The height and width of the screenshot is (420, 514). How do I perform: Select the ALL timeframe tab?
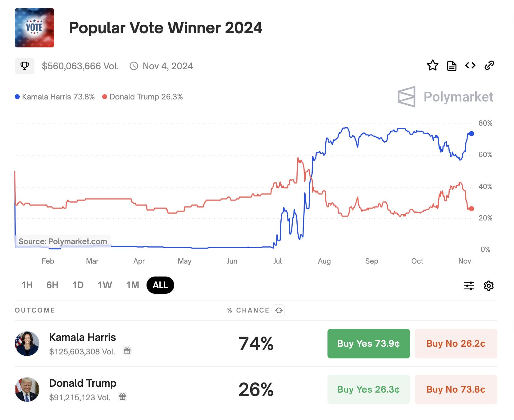coord(160,285)
